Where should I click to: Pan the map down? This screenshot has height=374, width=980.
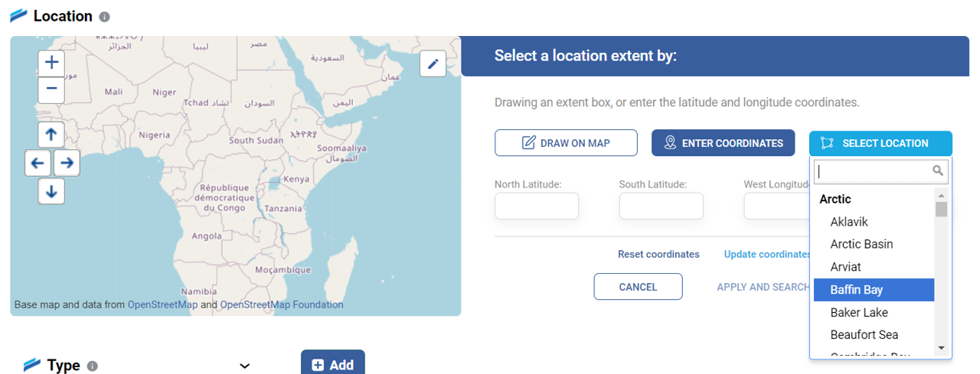[51, 191]
